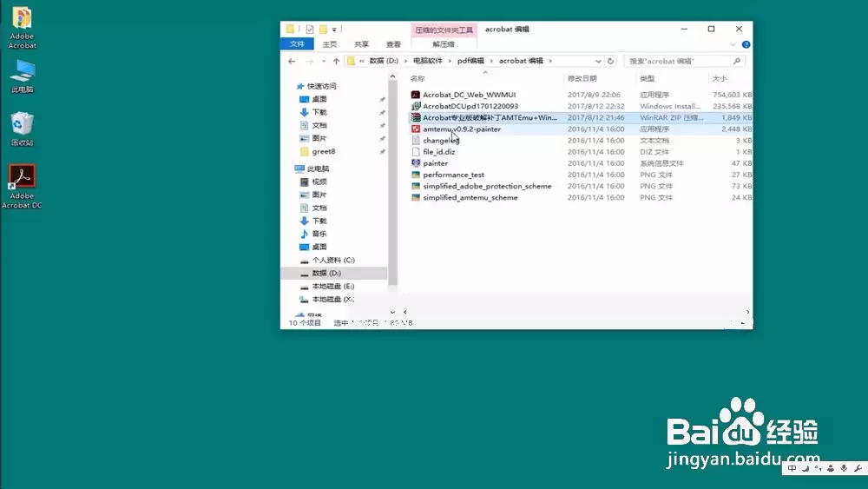Screen dimensions: 868x489
Task: Click the navigation pane scrollbar up arrow
Action: pos(392,77)
